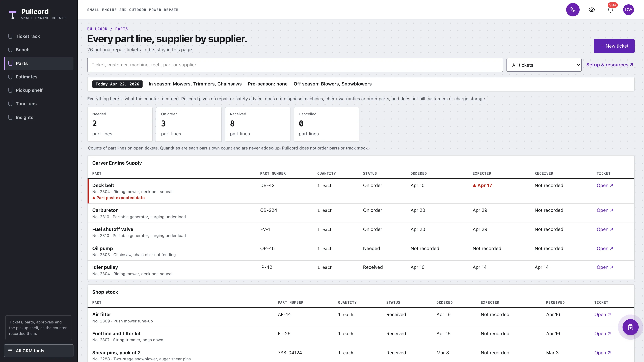Click the Tune-ups sidebar icon
The width and height of the screenshot is (644, 362).
click(x=10, y=103)
